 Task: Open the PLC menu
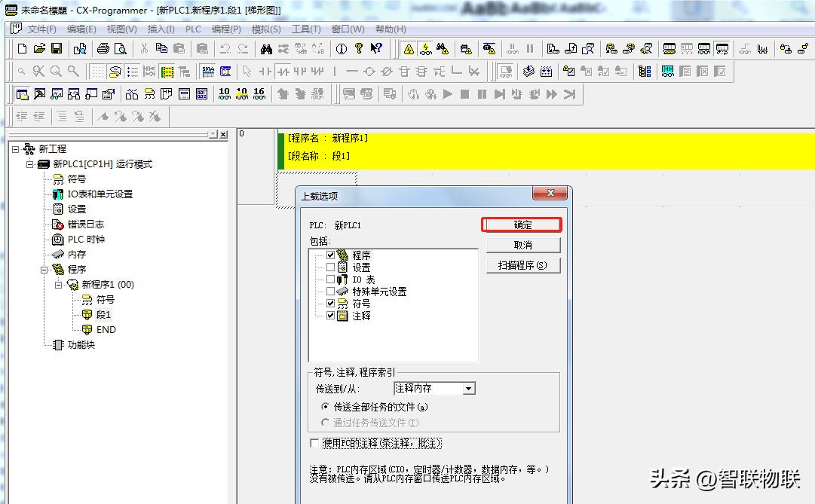coord(192,29)
